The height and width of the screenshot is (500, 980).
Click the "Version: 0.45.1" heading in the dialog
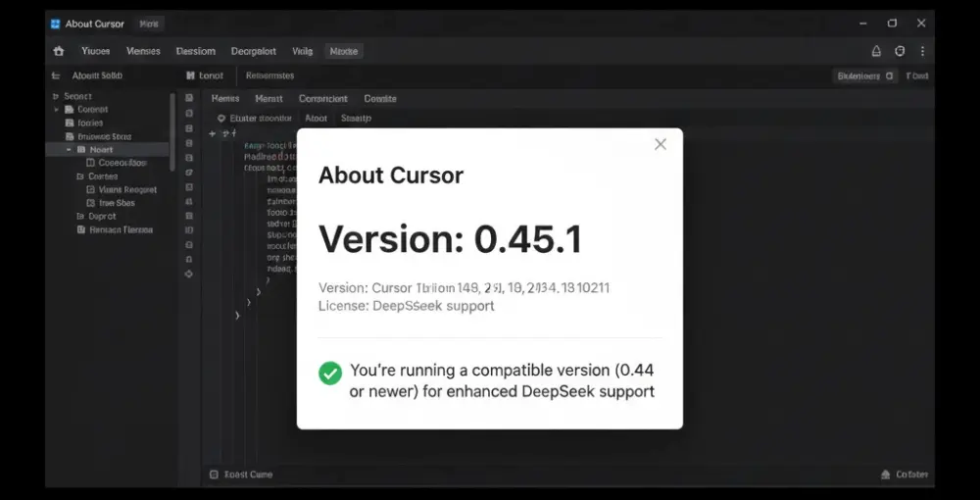450,239
